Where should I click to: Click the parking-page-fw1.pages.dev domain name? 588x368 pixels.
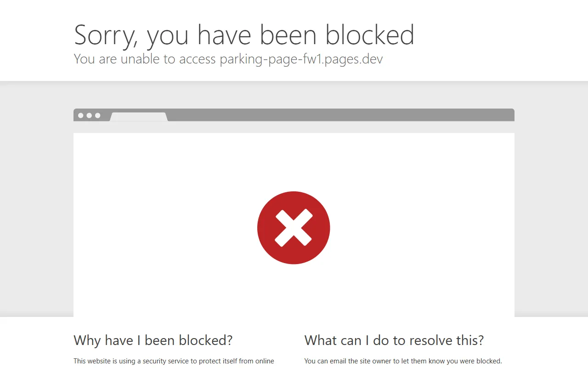tap(301, 59)
